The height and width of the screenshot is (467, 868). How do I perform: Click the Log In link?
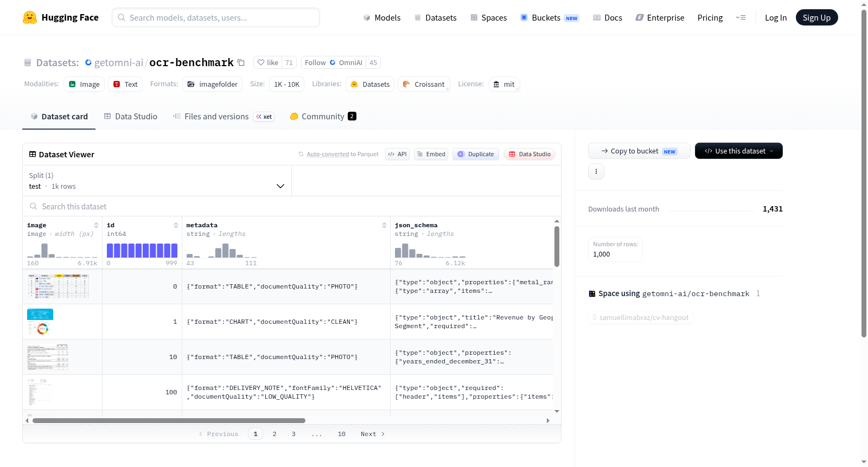pyautogui.click(x=776, y=18)
